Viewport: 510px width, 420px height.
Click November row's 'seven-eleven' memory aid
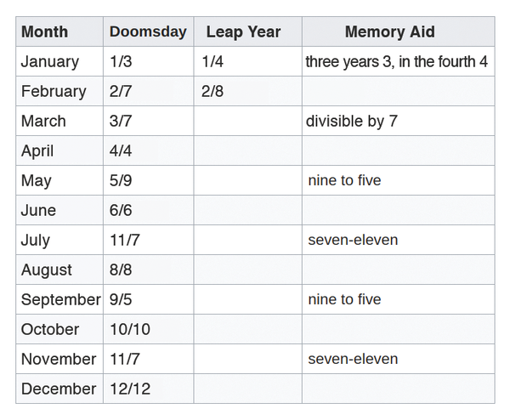pos(353,359)
